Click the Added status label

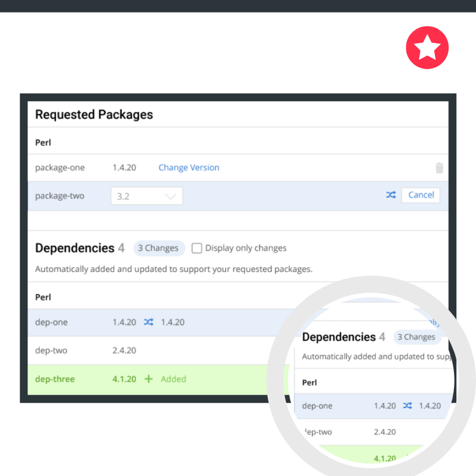point(173,379)
